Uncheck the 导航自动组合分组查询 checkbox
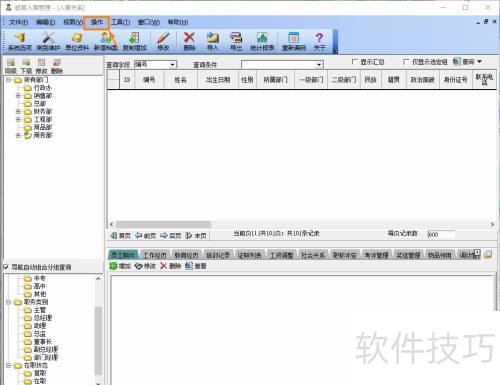The width and height of the screenshot is (500, 385). pyautogui.click(x=6, y=267)
